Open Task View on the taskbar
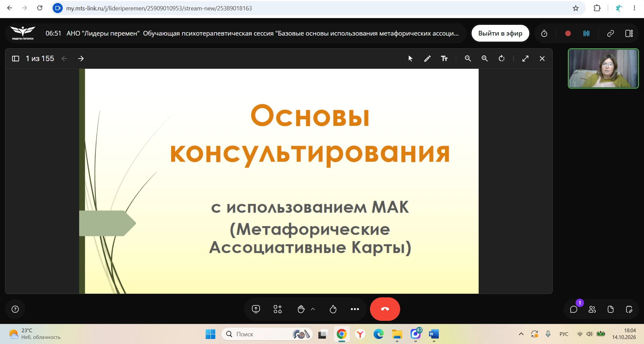The width and height of the screenshot is (644, 344). (x=323, y=334)
